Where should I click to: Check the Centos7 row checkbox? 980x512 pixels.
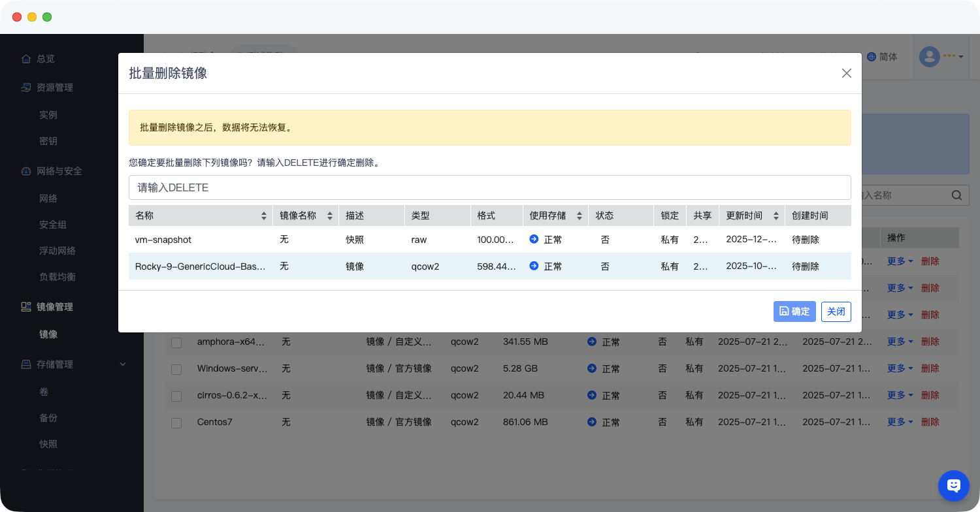pyautogui.click(x=176, y=423)
